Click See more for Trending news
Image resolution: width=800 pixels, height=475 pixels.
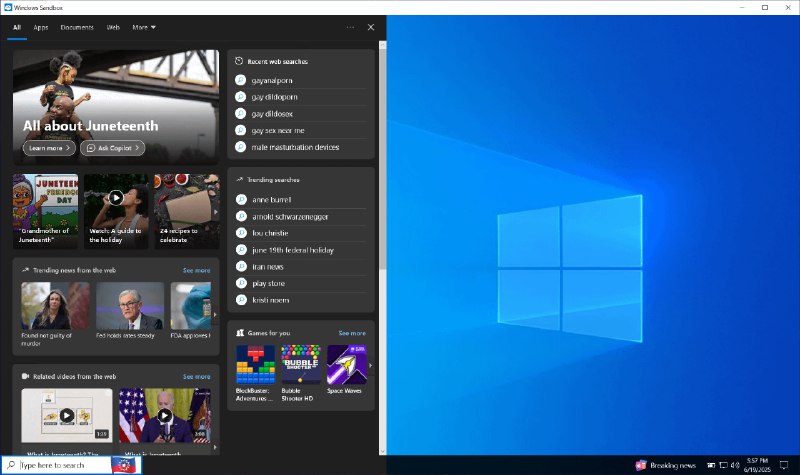[196, 270]
